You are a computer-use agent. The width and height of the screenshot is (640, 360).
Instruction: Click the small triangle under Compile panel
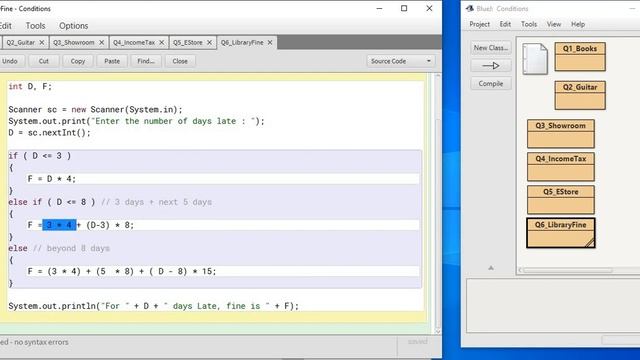[x=491, y=268]
